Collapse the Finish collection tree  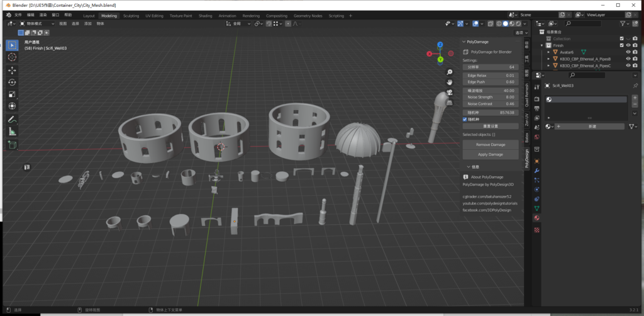click(x=542, y=45)
